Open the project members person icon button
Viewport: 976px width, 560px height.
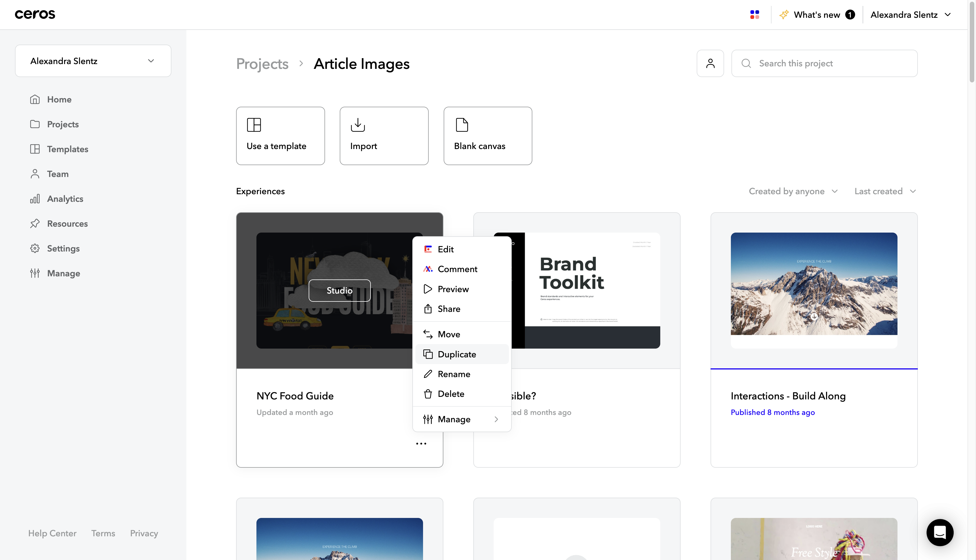(710, 63)
